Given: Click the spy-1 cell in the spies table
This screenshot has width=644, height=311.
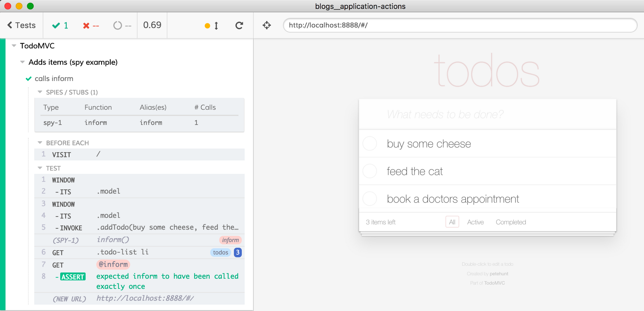Looking at the screenshot, I should coord(52,123).
